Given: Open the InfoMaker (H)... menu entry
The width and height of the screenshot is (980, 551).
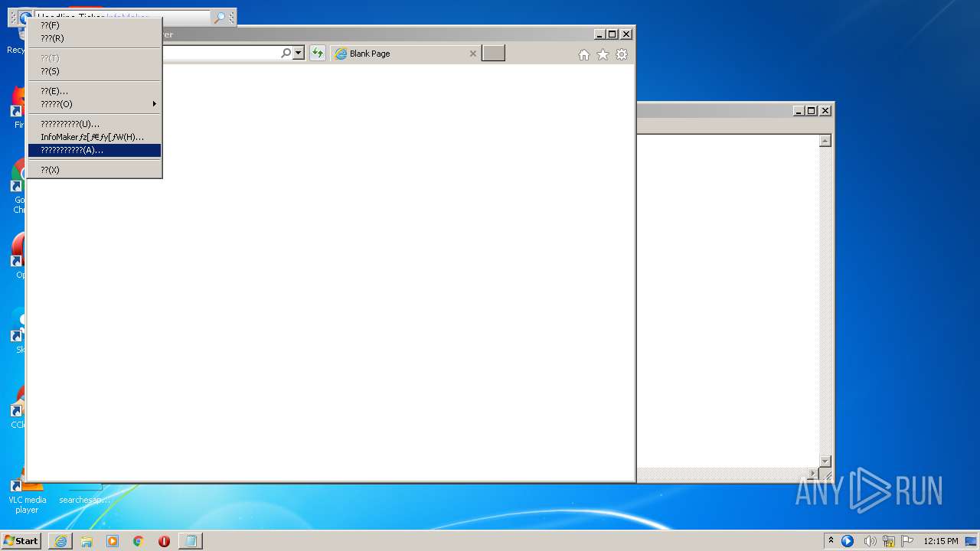Looking at the screenshot, I should (94, 137).
